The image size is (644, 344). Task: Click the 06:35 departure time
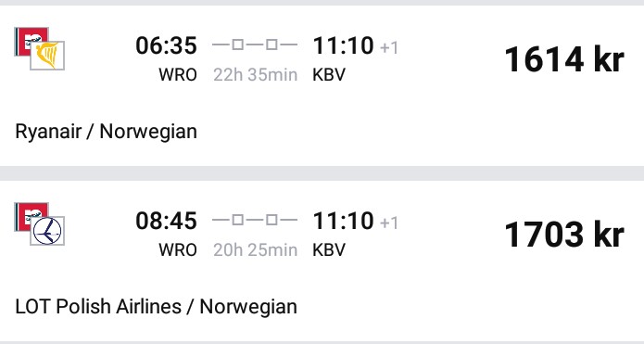coord(167,45)
